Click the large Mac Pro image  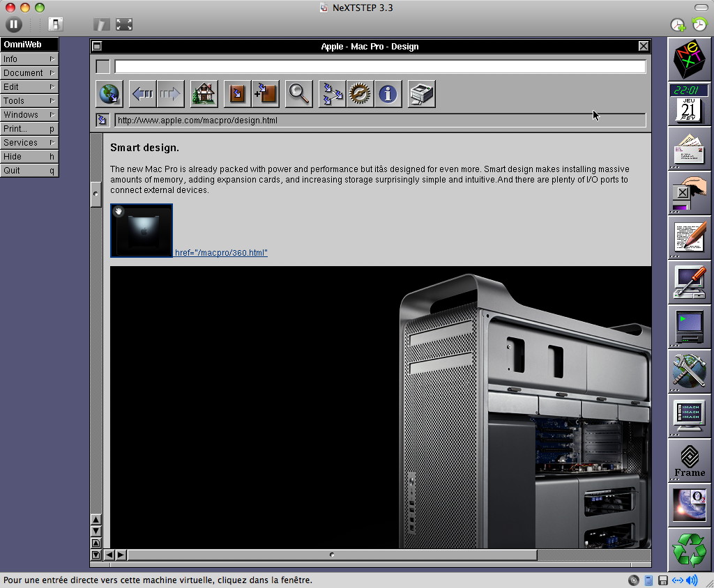pos(381,408)
